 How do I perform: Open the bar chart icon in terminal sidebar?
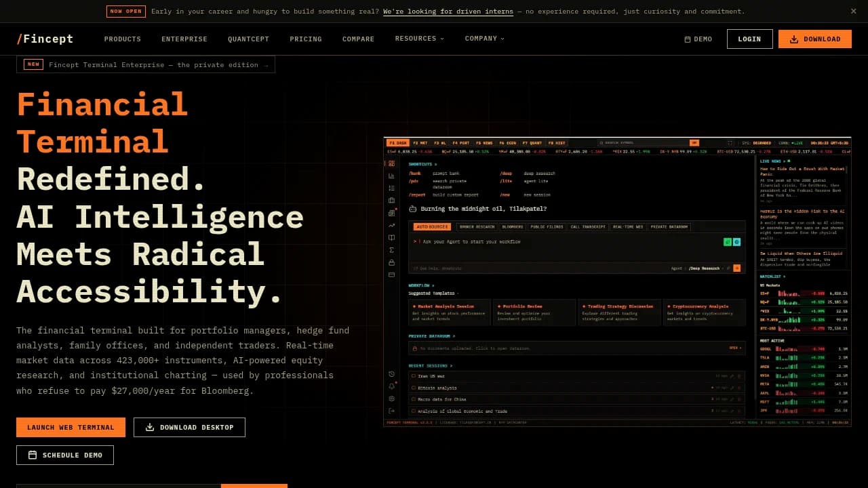[391, 176]
